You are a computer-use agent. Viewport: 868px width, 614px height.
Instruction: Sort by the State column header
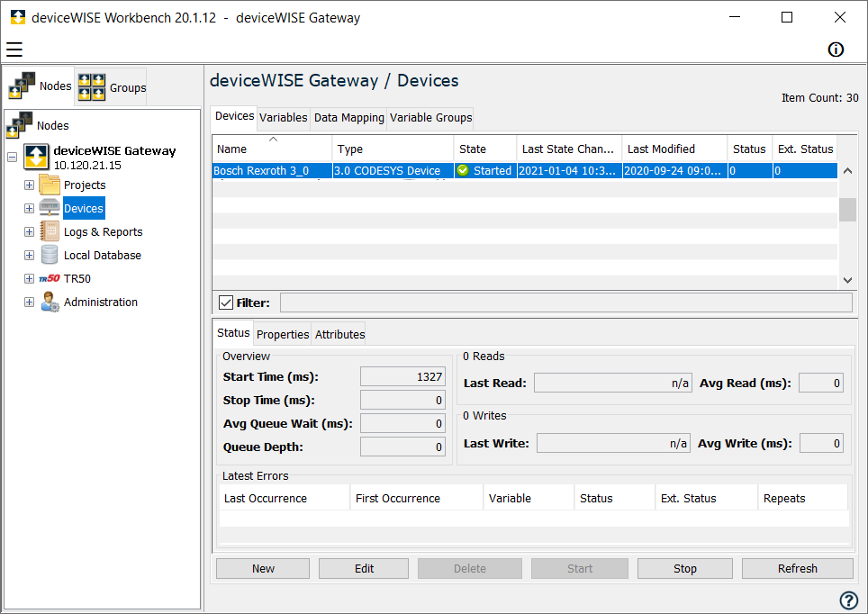[485, 149]
